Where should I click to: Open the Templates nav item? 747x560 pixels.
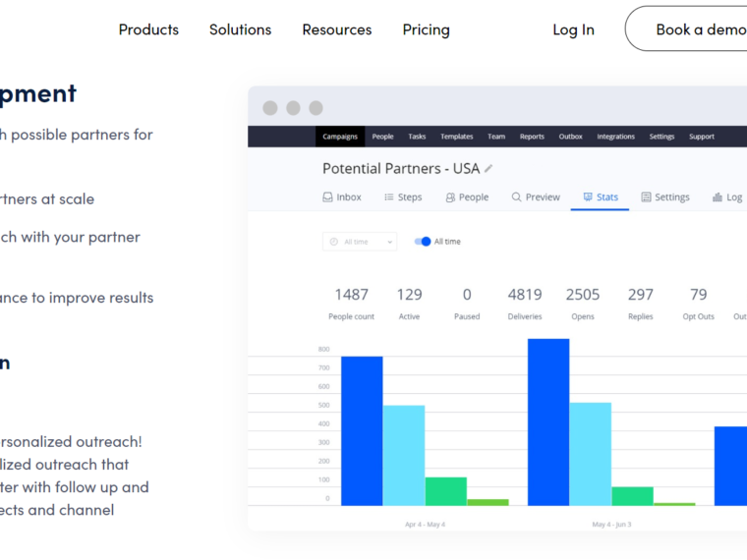click(456, 137)
